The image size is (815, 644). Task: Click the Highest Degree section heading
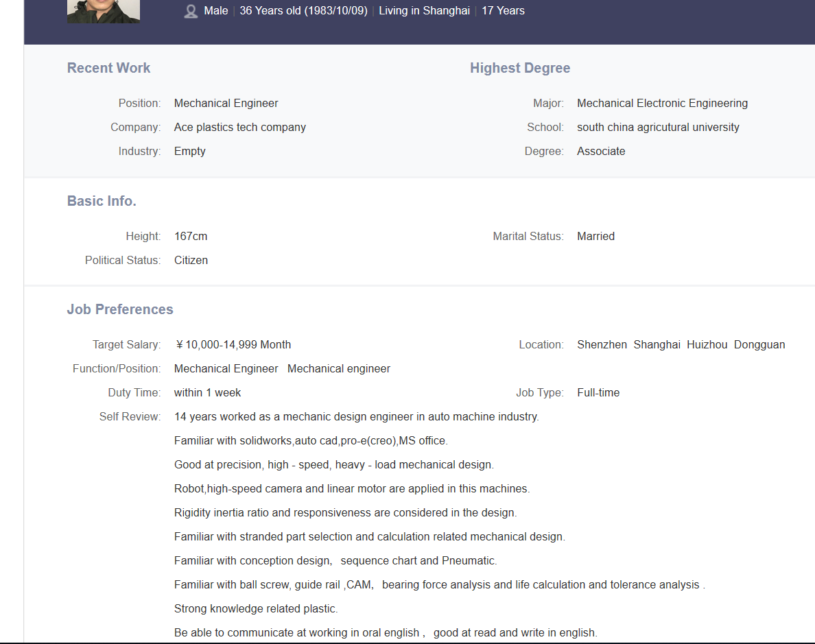[520, 68]
